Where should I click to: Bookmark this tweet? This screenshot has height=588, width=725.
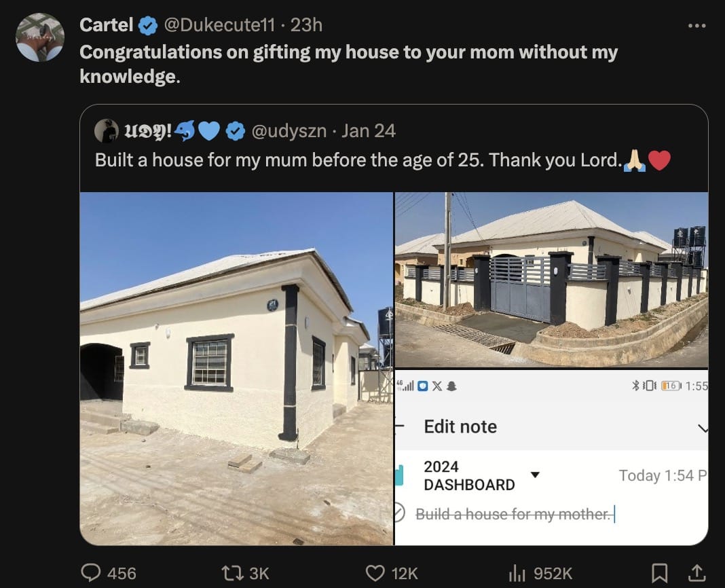click(x=659, y=573)
